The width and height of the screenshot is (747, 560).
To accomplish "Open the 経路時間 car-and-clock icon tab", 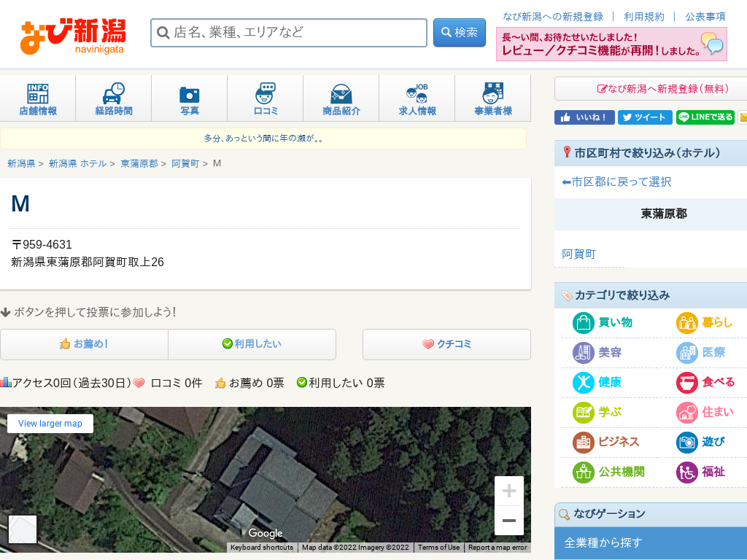I will pyautogui.click(x=113, y=98).
